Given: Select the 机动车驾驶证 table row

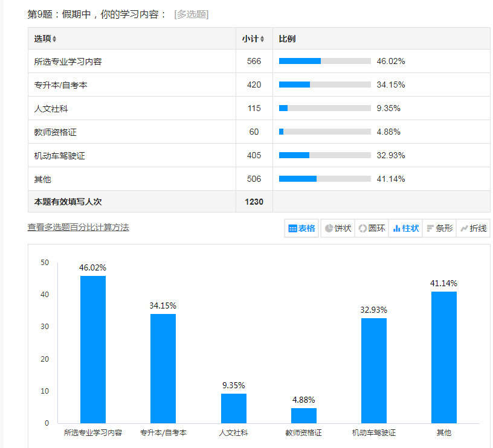Looking at the screenshot, I should point(60,156).
